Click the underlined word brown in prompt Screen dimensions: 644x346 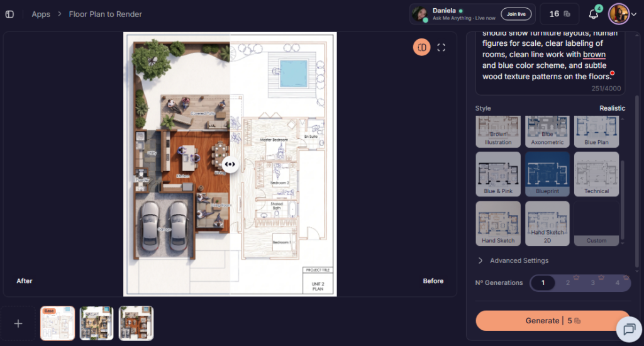tap(594, 54)
